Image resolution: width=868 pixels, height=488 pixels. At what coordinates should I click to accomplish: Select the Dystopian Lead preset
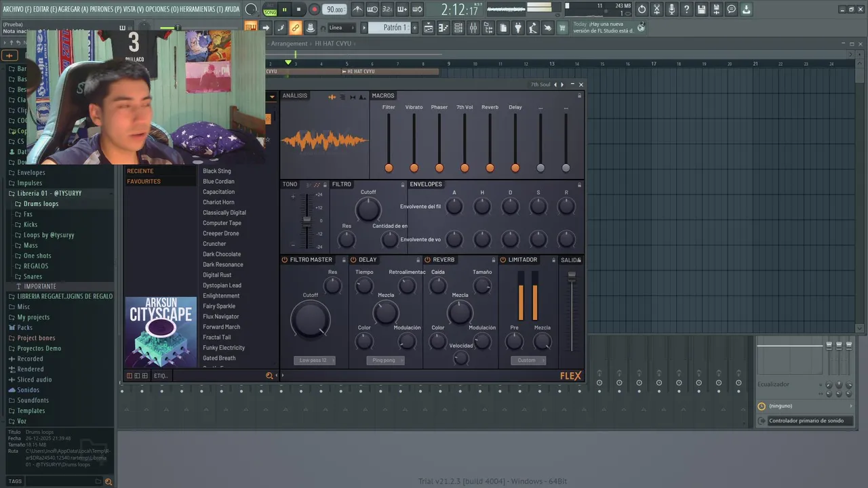(222, 285)
